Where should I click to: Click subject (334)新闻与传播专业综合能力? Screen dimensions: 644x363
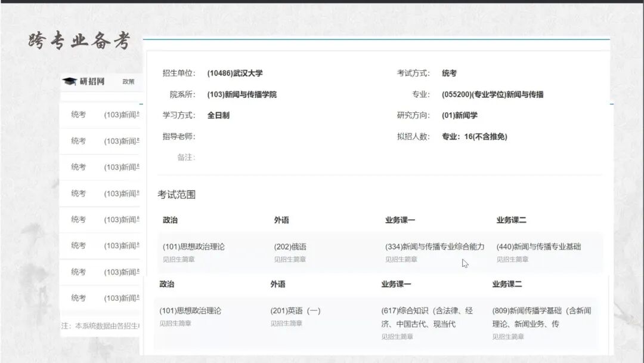(435, 247)
